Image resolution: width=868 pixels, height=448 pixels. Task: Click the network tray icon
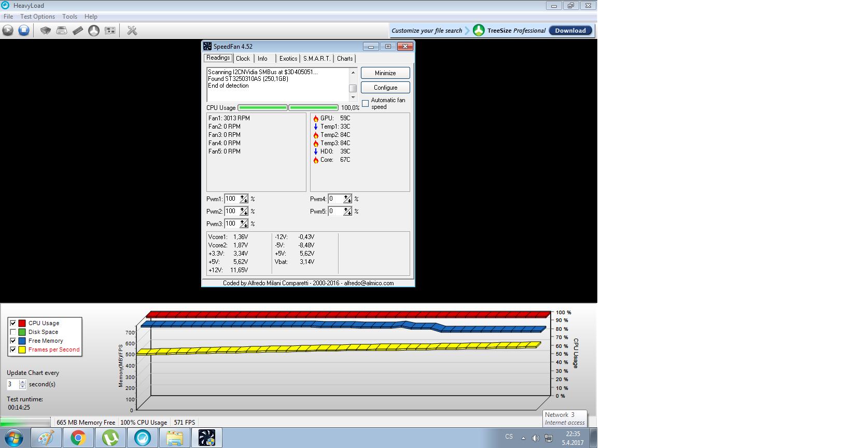click(x=549, y=438)
